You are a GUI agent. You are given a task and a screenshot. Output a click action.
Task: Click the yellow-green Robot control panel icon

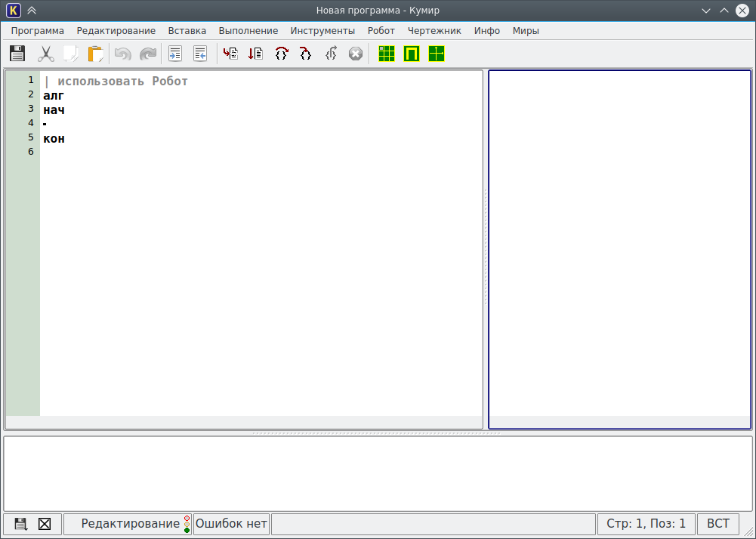click(x=412, y=54)
